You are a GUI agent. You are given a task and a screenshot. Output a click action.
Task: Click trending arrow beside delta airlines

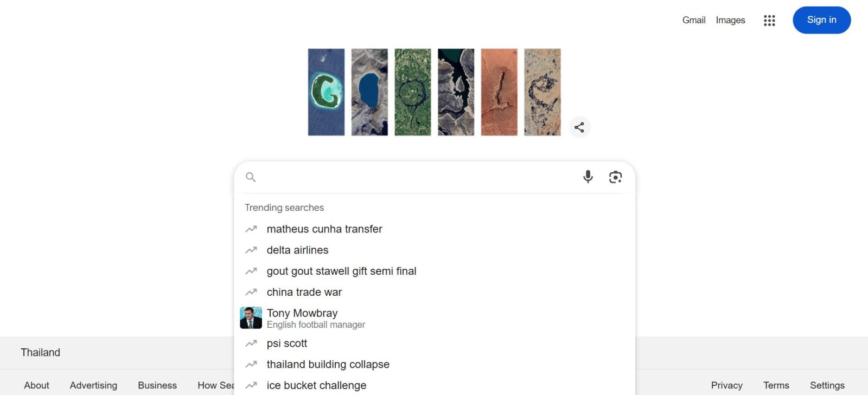[251, 250]
